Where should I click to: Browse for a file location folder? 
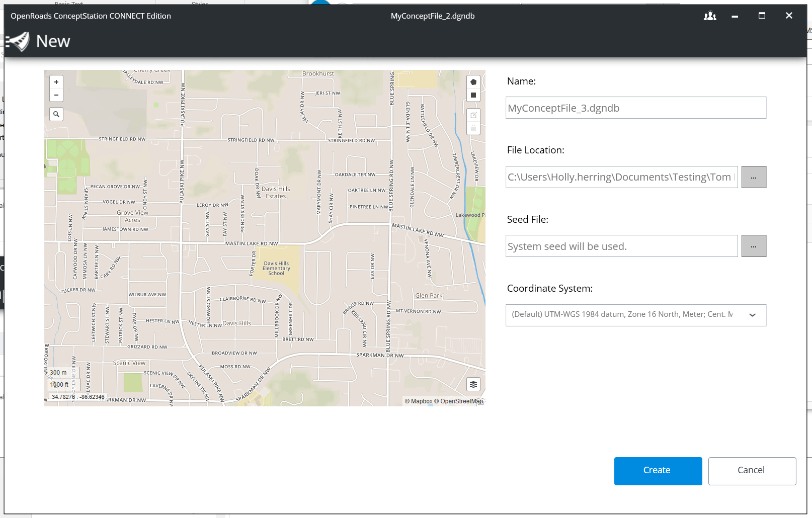tap(754, 177)
